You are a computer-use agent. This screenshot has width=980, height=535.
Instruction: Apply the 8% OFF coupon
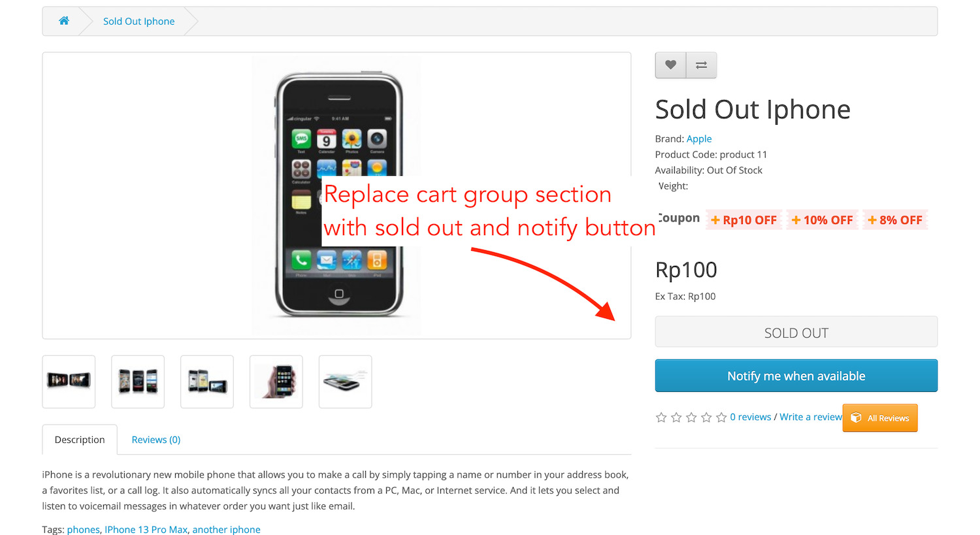click(895, 219)
